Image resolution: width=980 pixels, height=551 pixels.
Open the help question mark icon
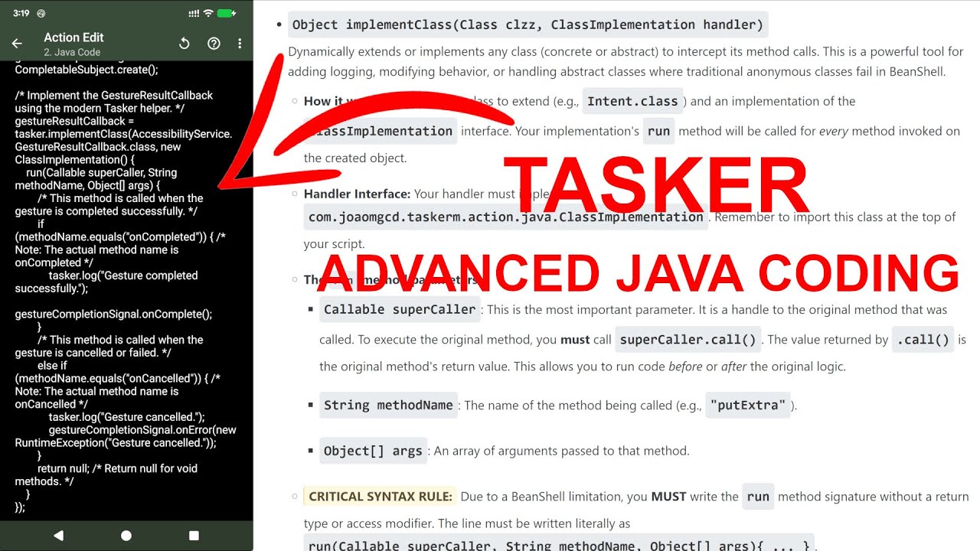pos(214,44)
